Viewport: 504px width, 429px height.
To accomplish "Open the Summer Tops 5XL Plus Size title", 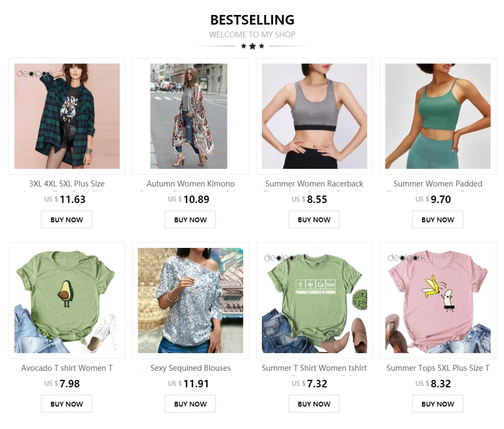I will click(x=438, y=368).
